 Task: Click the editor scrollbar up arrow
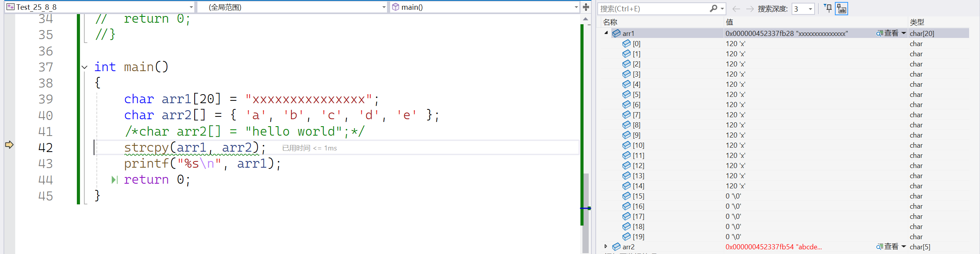pyautogui.click(x=586, y=19)
